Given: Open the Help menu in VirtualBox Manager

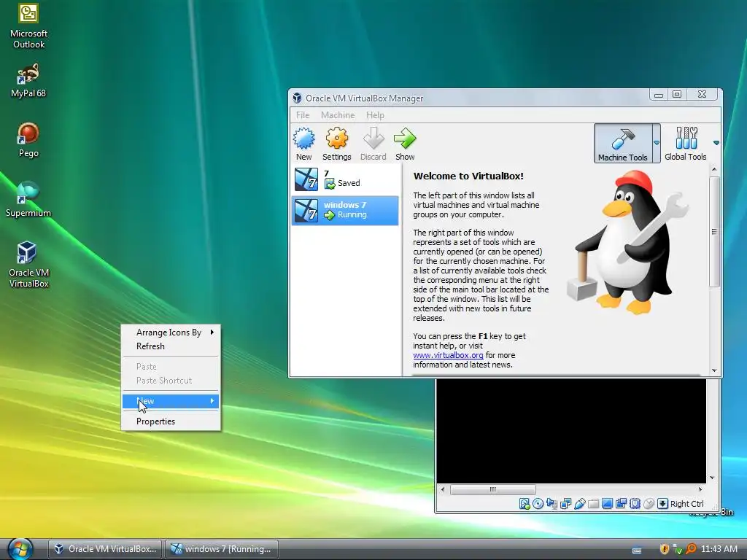Looking at the screenshot, I should pos(375,115).
